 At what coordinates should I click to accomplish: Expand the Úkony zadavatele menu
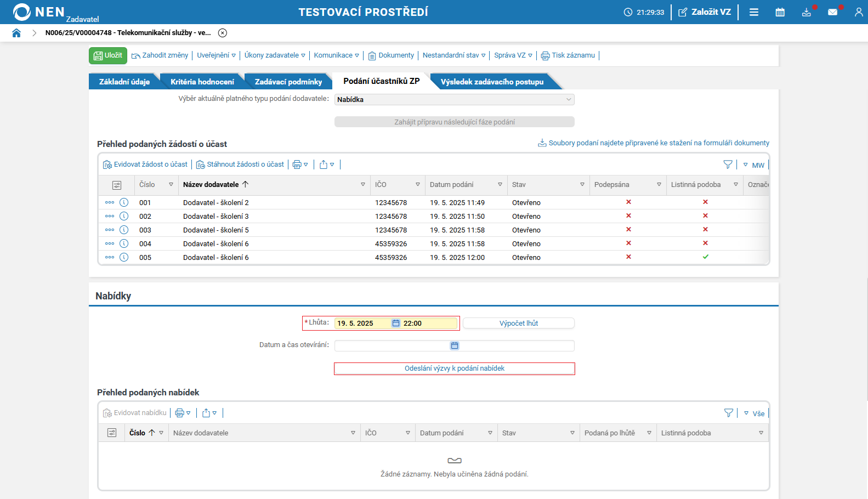[x=275, y=55]
